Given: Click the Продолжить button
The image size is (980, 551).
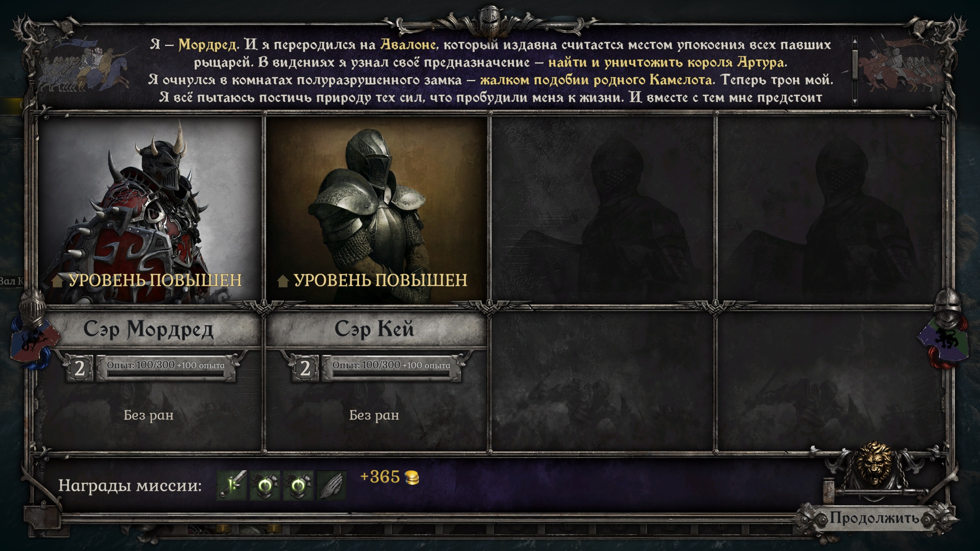Looking at the screenshot, I should 874,518.
